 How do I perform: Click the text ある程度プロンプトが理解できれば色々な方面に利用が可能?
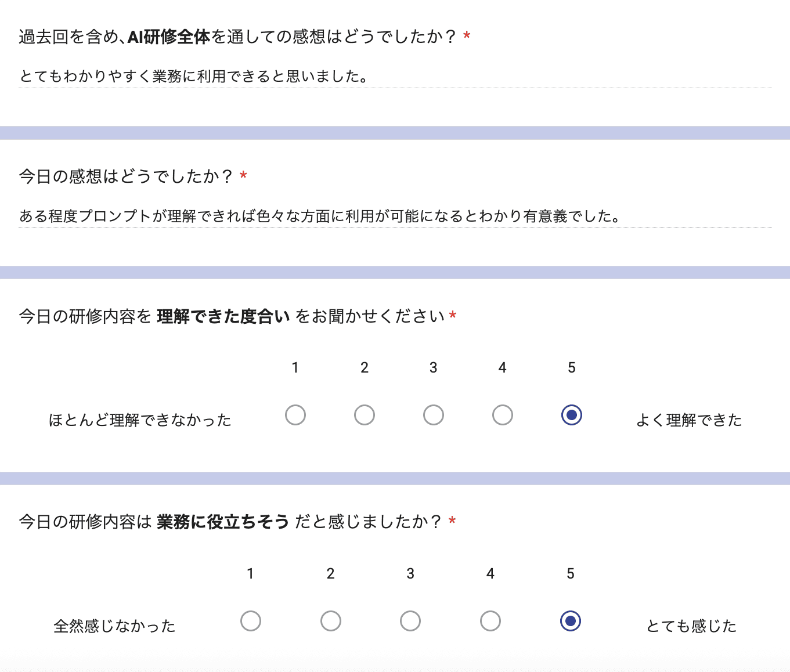pos(319,216)
